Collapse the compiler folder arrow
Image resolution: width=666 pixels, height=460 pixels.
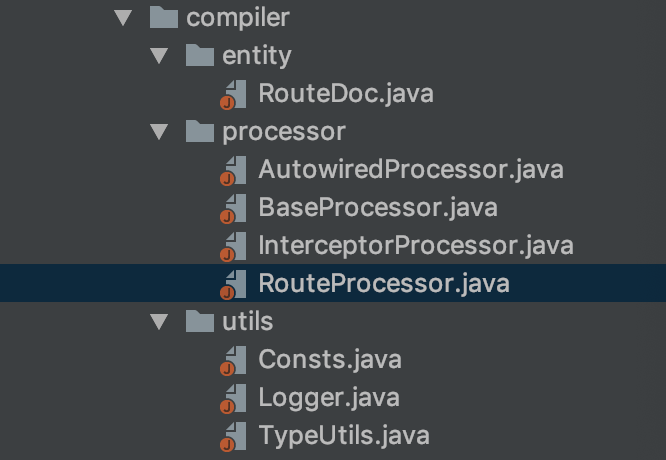pyautogui.click(x=123, y=18)
